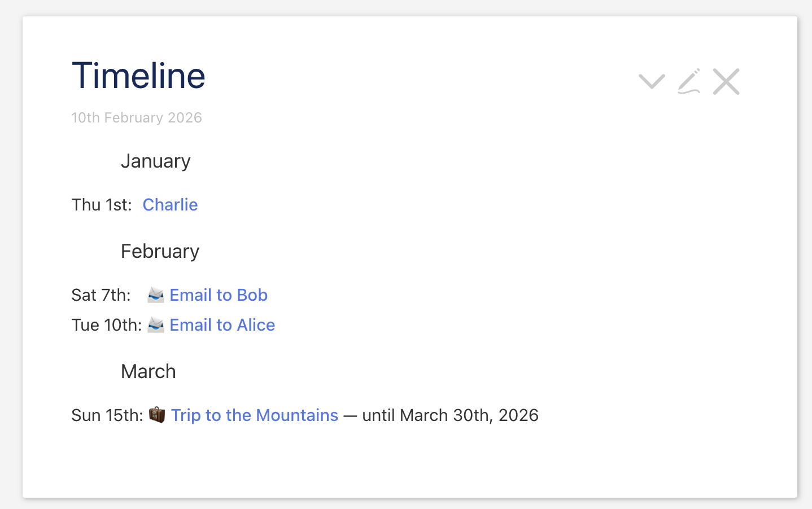The image size is (812, 509).
Task: Select the March month heading
Action: pos(149,372)
